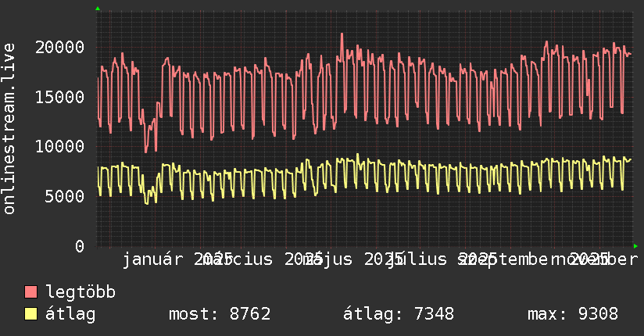Click the max: 9308 statistic
644x336 pixels.
pyautogui.click(x=573, y=314)
